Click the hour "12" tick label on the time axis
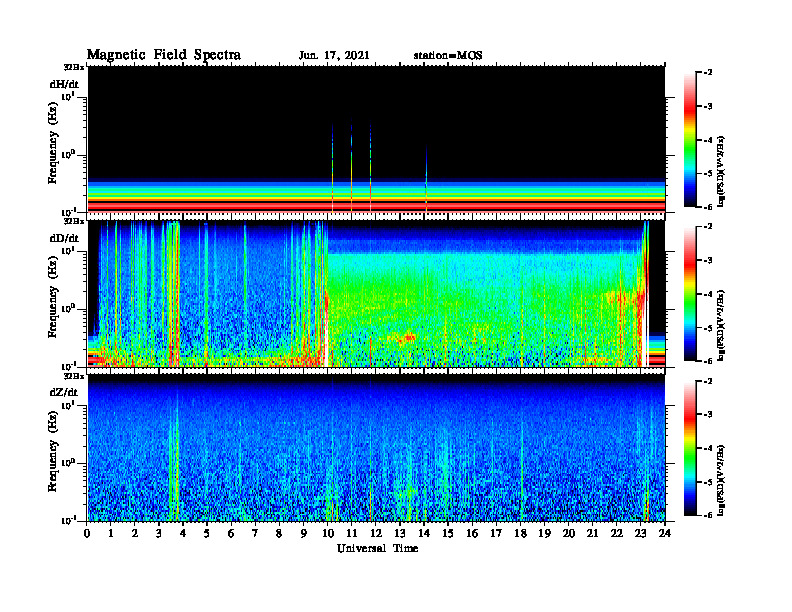Image resolution: width=792 pixels, height=612 pixels. coord(376,533)
